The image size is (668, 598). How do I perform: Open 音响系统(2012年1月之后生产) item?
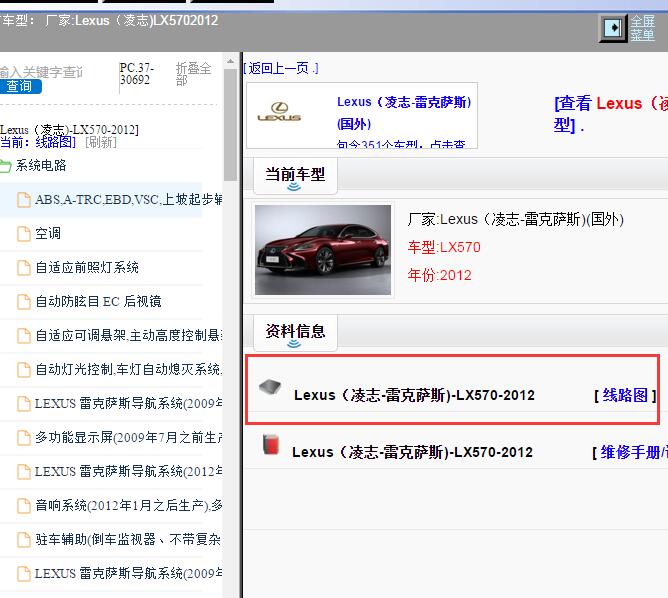(x=129, y=506)
